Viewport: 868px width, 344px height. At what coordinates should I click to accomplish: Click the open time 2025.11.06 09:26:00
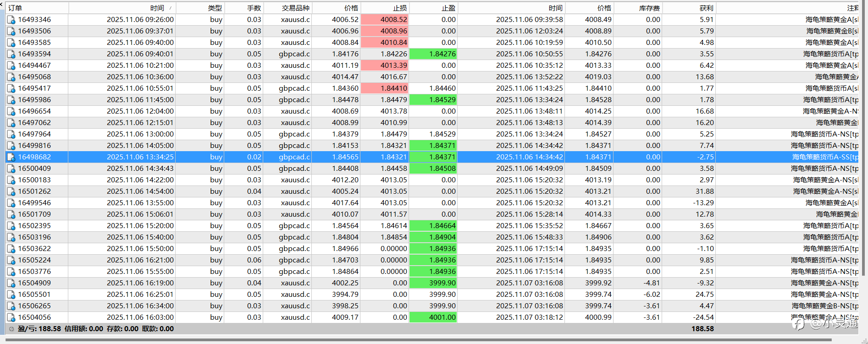coord(140,20)
